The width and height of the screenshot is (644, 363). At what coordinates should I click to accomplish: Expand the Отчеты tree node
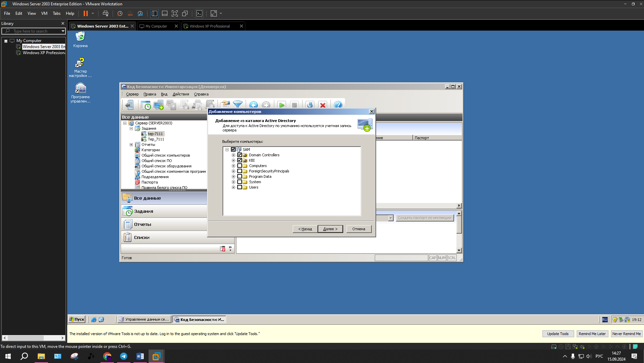point(131,145)
